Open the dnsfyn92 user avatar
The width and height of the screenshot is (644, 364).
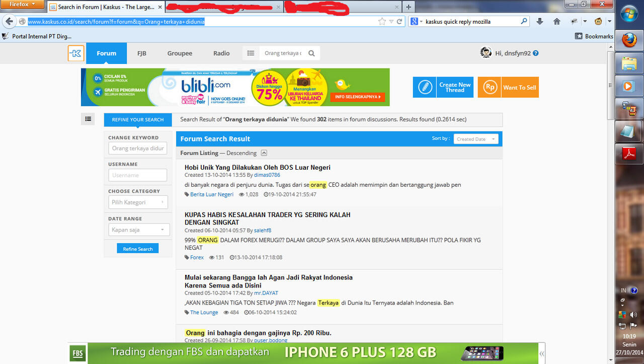486,53
